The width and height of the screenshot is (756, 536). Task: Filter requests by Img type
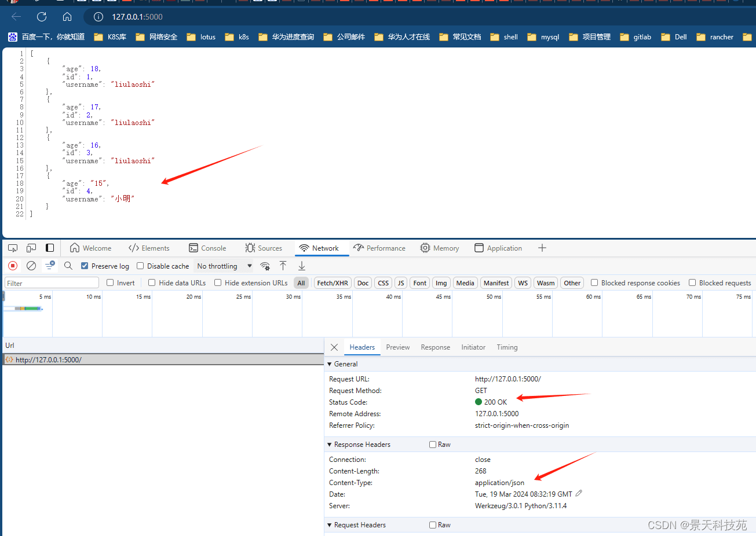click(x=441, y=283)
